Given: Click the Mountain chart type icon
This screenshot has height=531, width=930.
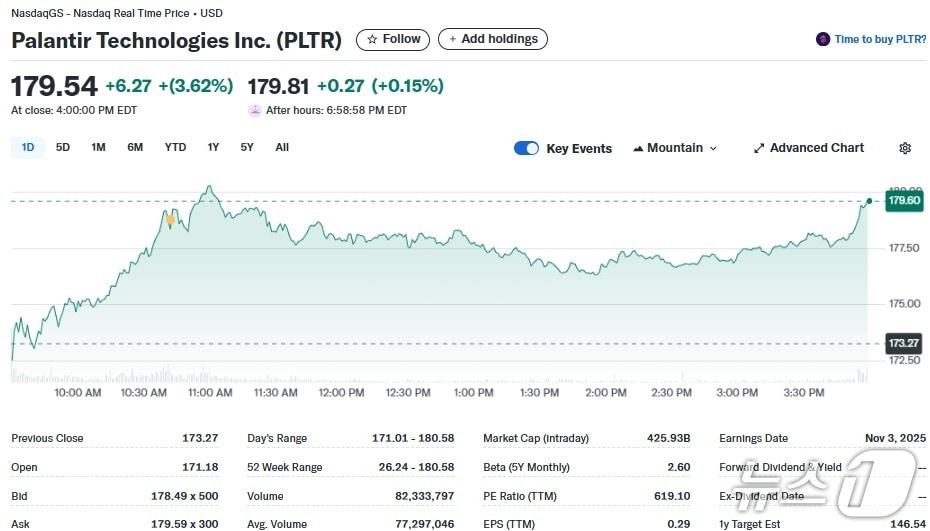Looking at the screenshot, I should [638, 148].
